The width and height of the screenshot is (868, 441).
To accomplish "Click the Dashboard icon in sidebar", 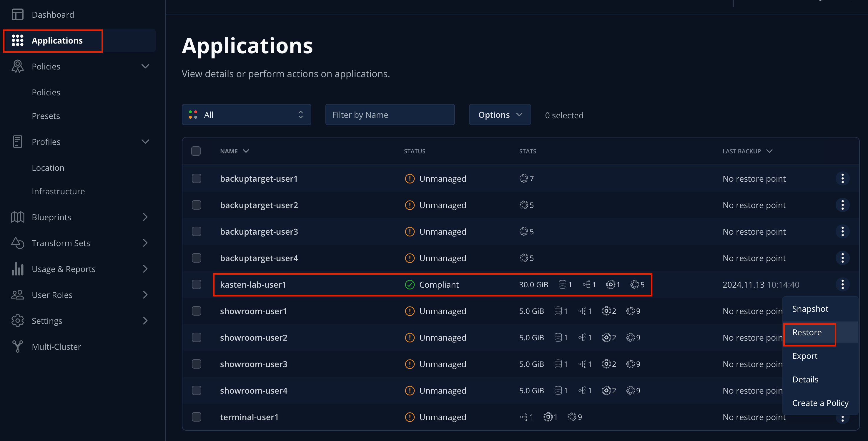I will coord(18,14).
